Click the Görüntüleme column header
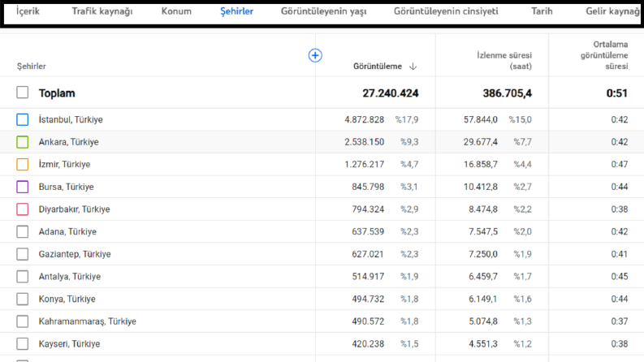The width and height of the screenshot is (644, 362). pyautogui.click(x=378, y=67)
